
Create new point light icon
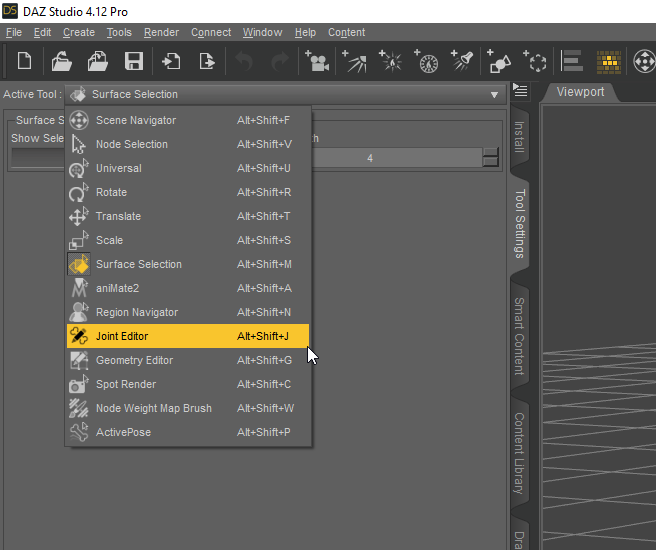tap(390, 61)
